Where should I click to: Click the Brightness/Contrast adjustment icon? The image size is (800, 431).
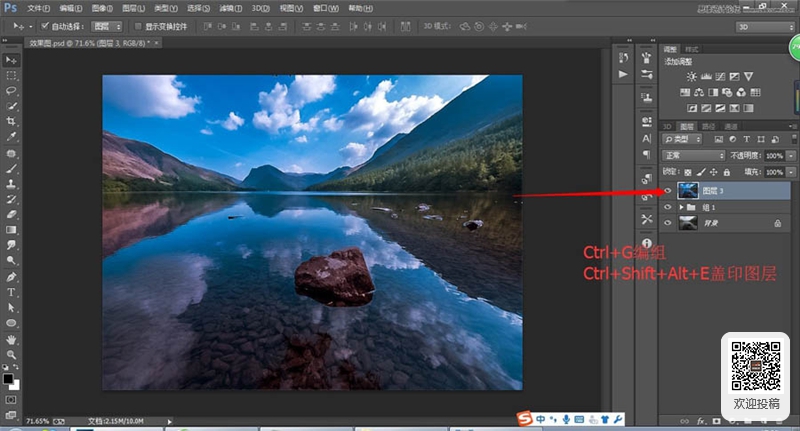[x=691, y=77]
